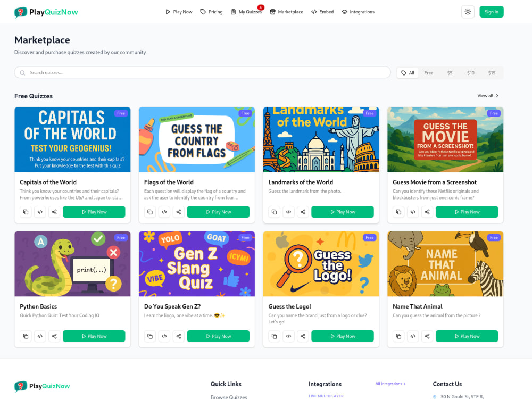Play the Guess the Logo quiz
The image size is (532, 399).
click(x=343, y=336)
